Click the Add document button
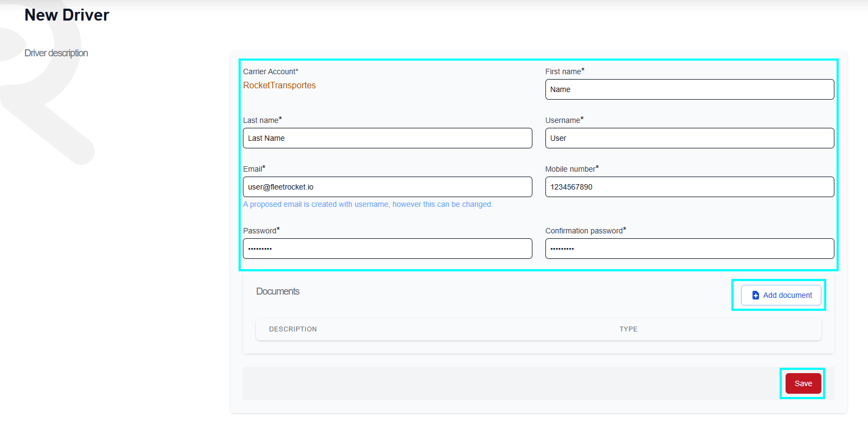868x430 pixels. tap(781, 295)
